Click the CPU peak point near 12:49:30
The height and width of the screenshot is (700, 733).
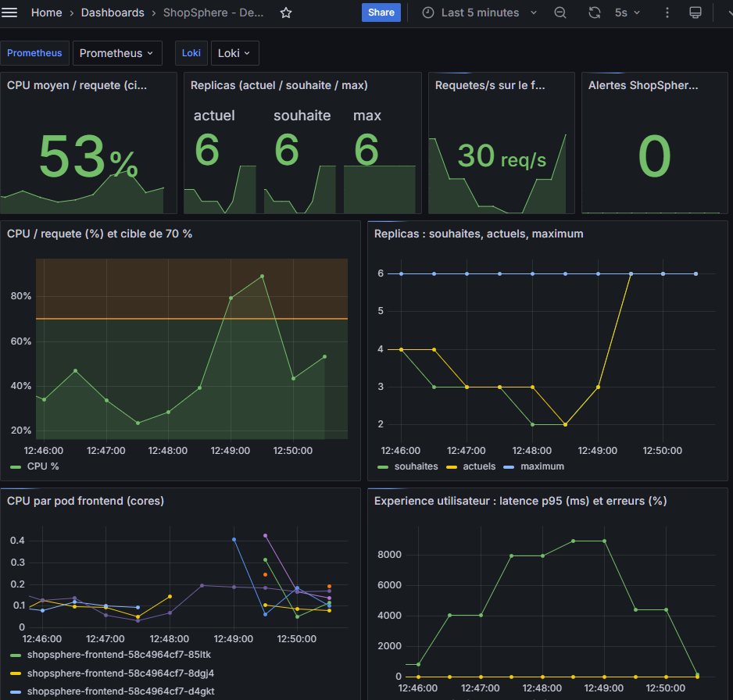[263, 276]
